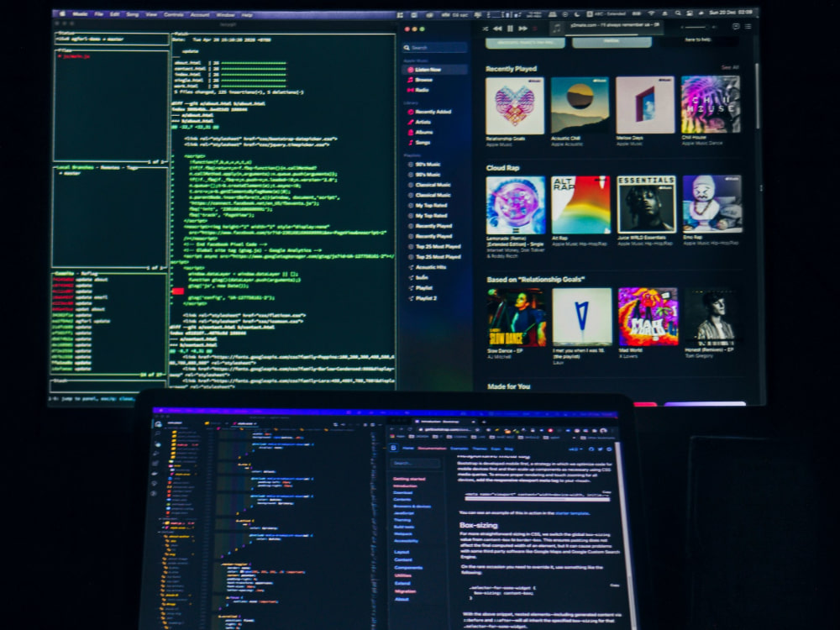Open Recently Added in Library

pyautogui.click(x=429, y=112)
